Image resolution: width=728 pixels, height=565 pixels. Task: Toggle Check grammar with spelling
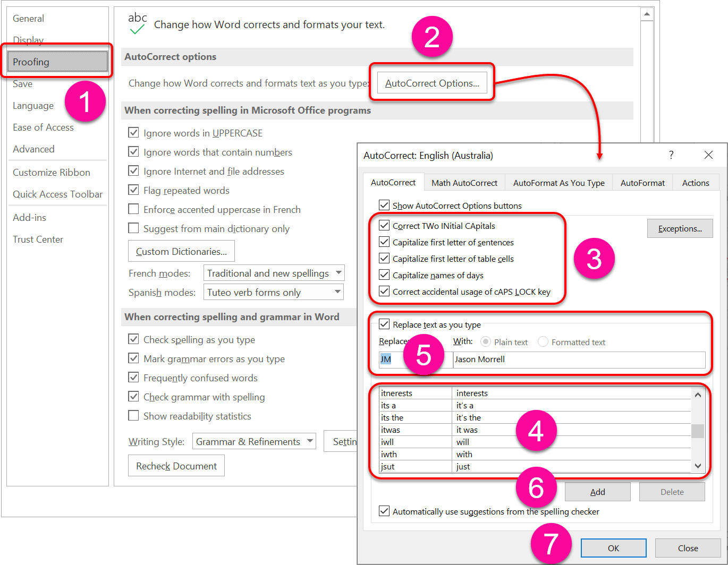[x=134, y=397]
